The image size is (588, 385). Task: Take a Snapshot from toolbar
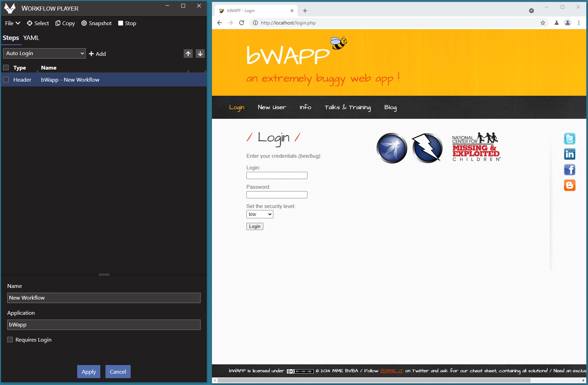point(97,23)
